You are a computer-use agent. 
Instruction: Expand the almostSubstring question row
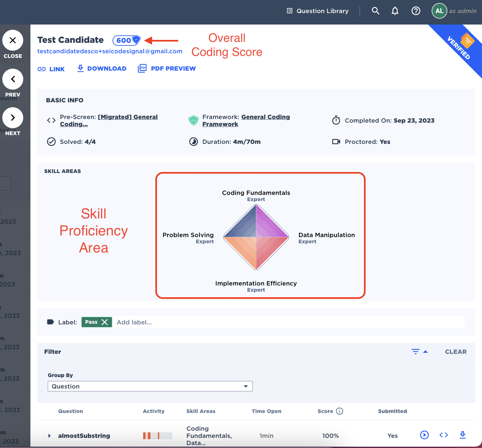tap(49, 436)
